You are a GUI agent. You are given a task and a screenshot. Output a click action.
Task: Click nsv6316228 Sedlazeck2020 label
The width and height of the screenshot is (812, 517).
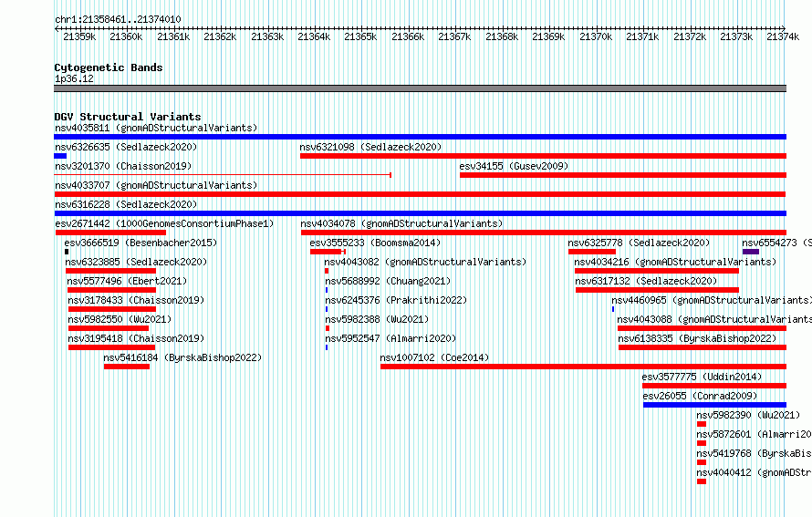(x=126, y=204)
